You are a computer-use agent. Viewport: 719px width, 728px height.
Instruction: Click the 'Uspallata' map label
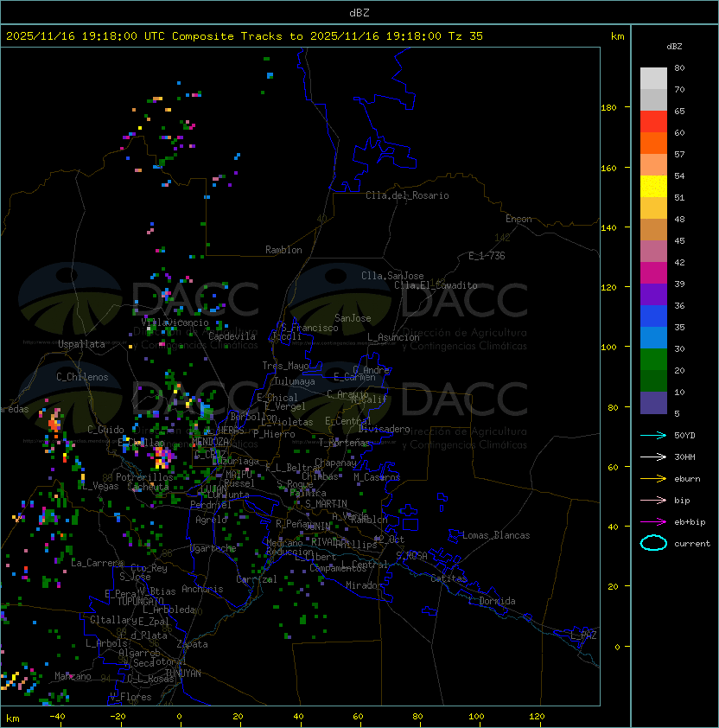[x=81, y=344]
